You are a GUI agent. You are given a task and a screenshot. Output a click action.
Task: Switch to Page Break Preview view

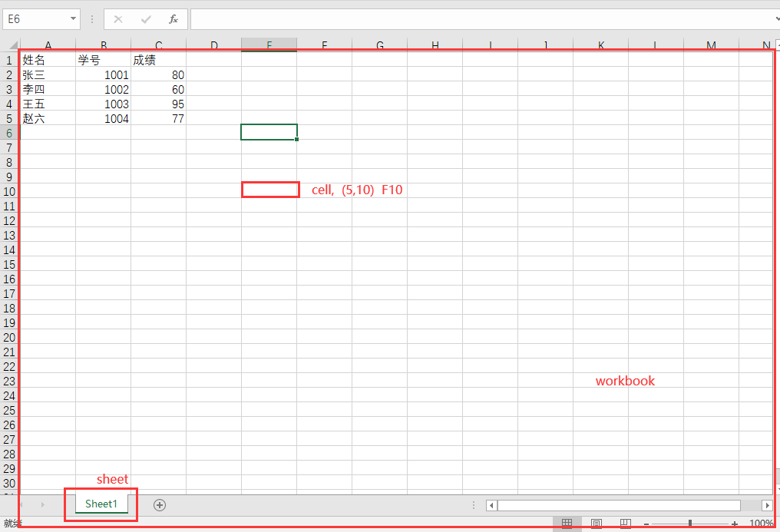click(625, 524)
